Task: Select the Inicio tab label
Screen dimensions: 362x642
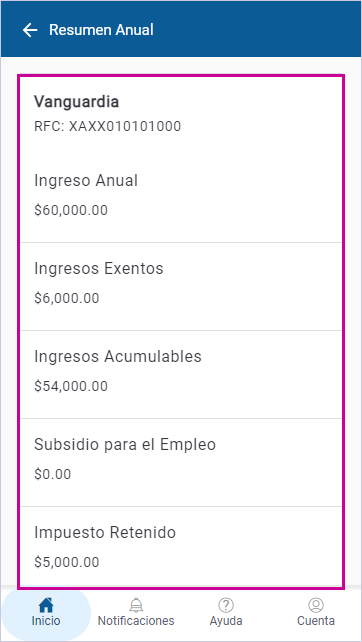Action: pyautogui.click(x=46, y=621)
